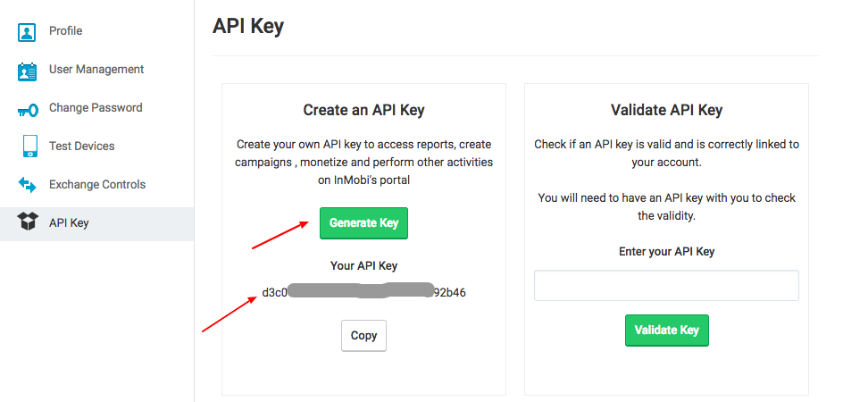Open the Change Password section

coord(96,107)
